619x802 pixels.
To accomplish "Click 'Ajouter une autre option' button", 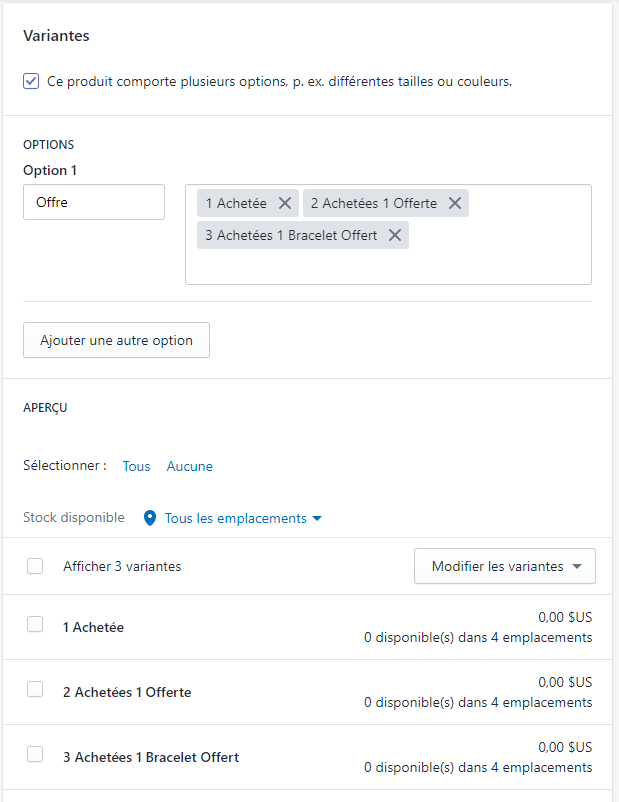I will [116, 340].
